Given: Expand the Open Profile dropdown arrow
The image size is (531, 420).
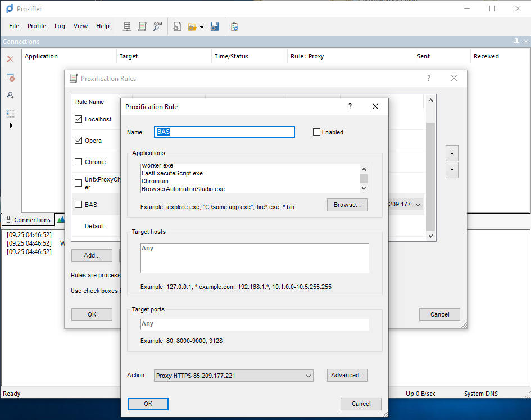Looking at the screenshot, I should pos(202,27).
